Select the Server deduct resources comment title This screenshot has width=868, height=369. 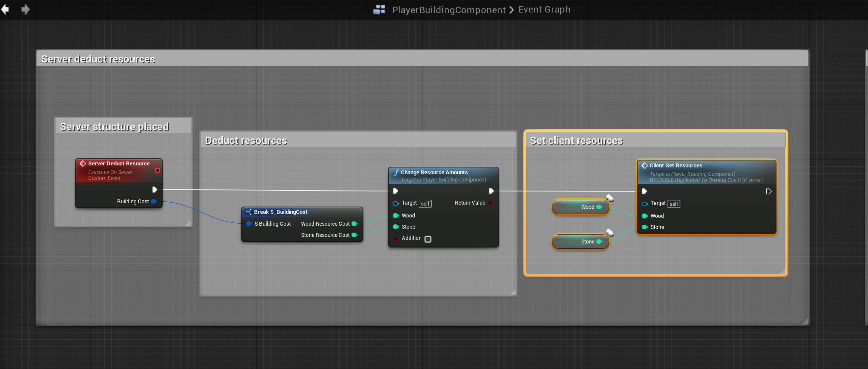98,59
